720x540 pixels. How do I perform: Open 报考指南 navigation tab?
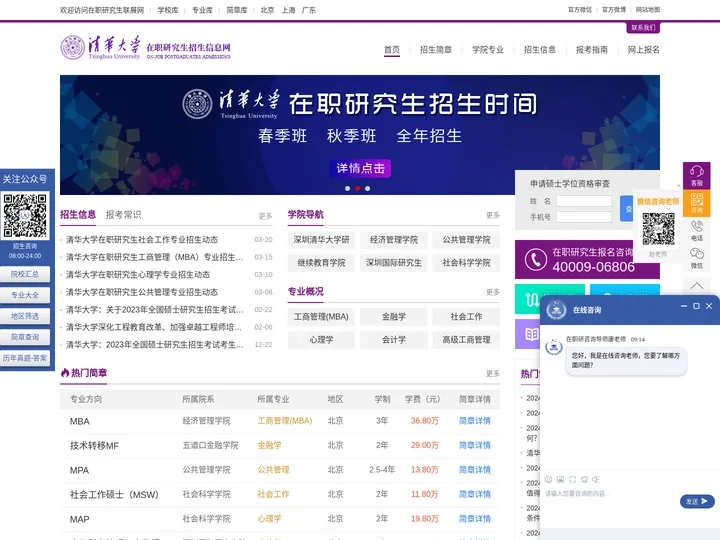point(591,50)
